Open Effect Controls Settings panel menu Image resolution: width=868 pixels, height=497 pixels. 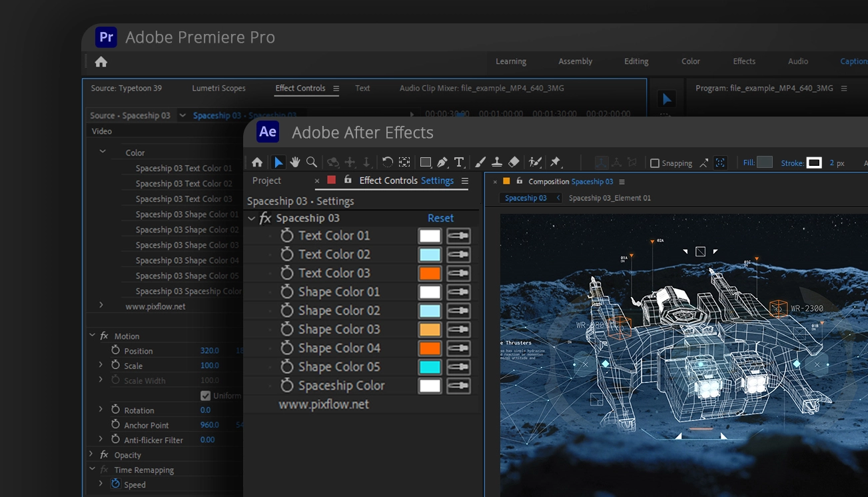465,181
